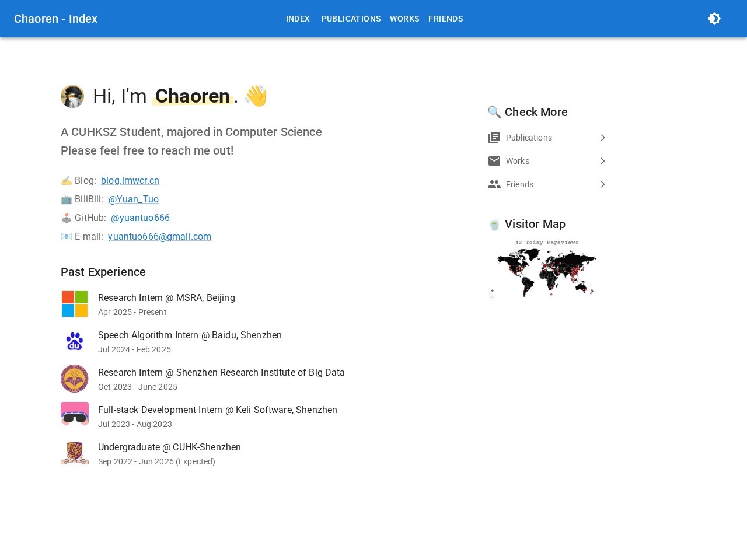Screen dimensions: 747x560
Task: Click the Shenzhen Research Institute emblem
Action: (75, 379)
